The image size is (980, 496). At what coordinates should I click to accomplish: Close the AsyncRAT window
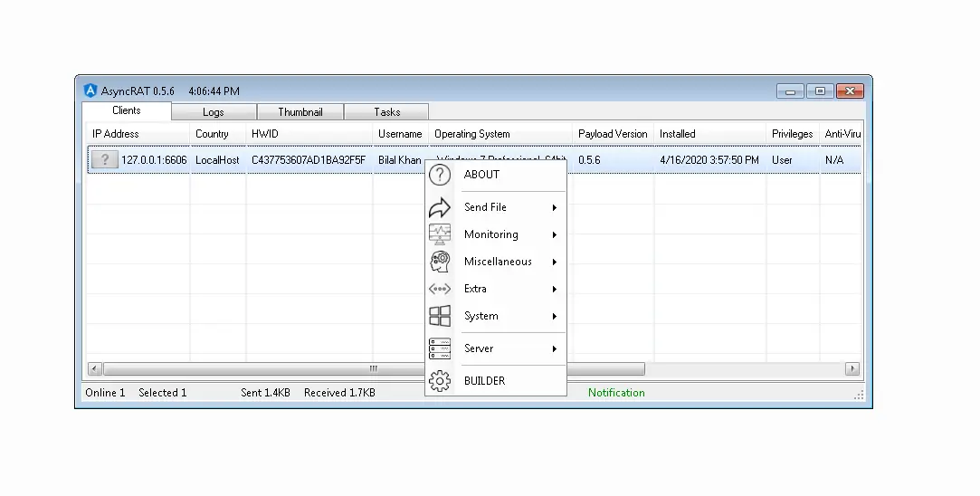(x=850, y=91)
